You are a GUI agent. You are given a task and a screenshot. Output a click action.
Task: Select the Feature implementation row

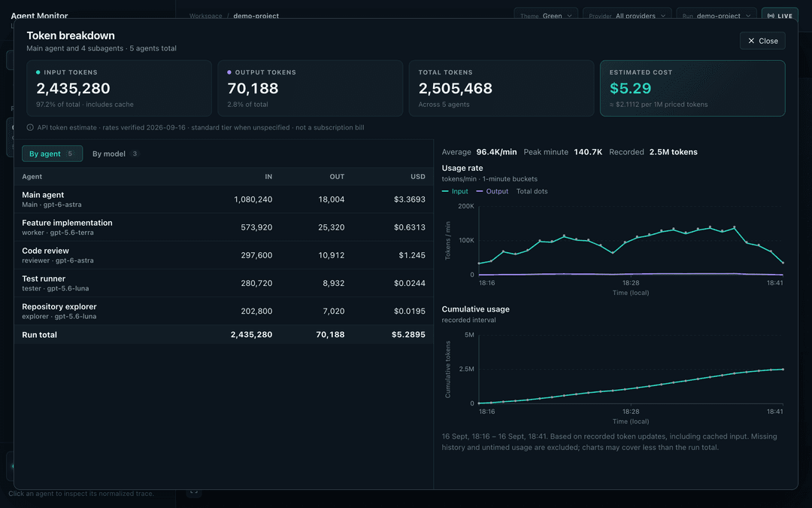pyautogui.click(x=224, y=227)
